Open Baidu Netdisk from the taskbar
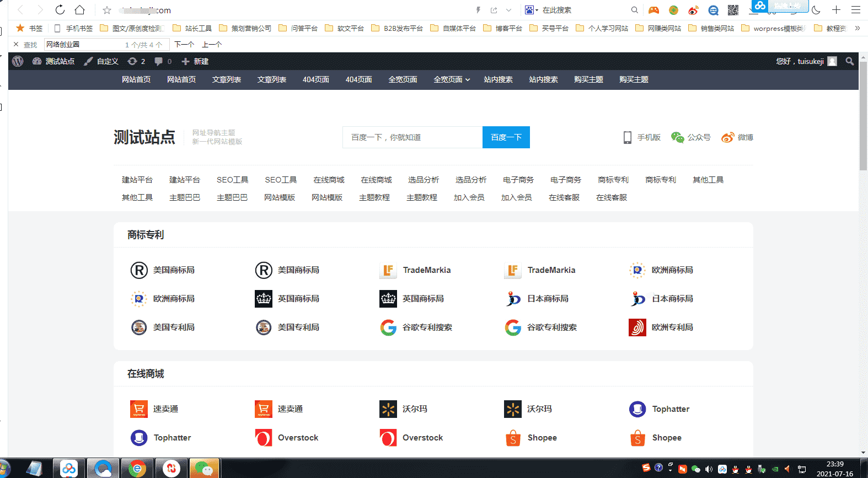The height and width of the screenshot is (478, 868). tap(69, 469)
